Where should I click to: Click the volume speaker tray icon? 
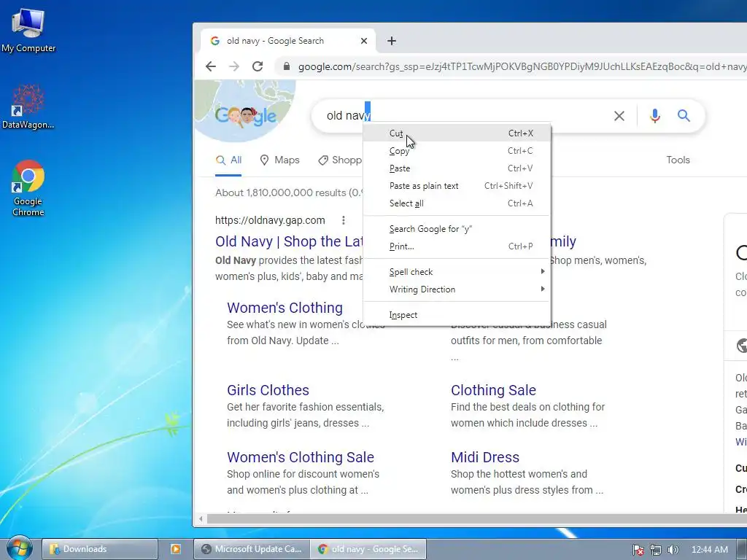click(x=673, y=550)
